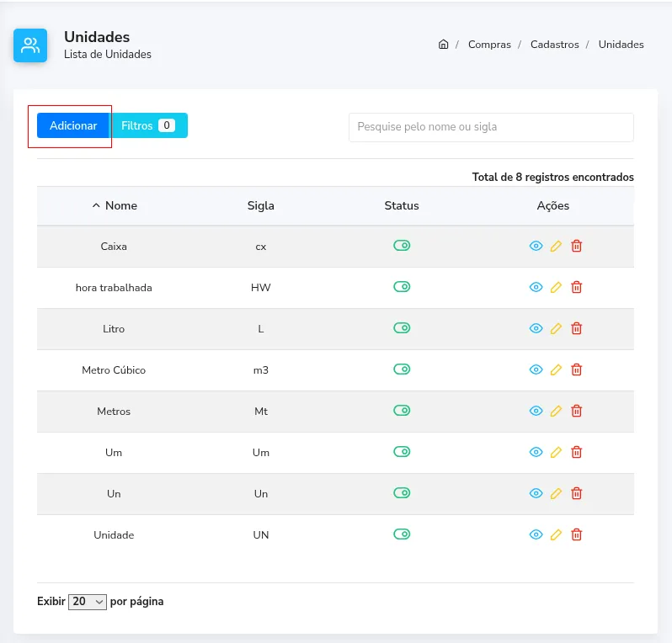The width and height of the screenshot is (672, 643).
Task: Go to home via breadcrumb house icon
Action: pos(443,44)
